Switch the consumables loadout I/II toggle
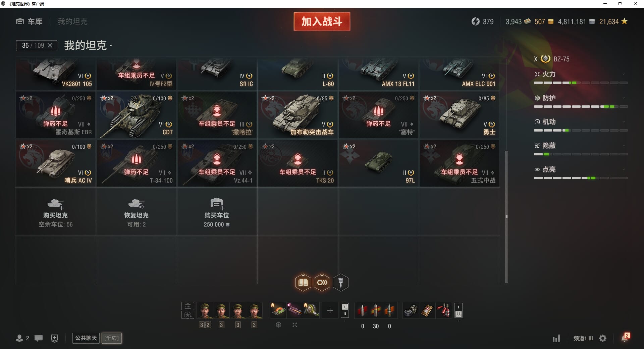The width and height of the screenshot is (644, 349). pyautogui.click(x=458, y=310)
